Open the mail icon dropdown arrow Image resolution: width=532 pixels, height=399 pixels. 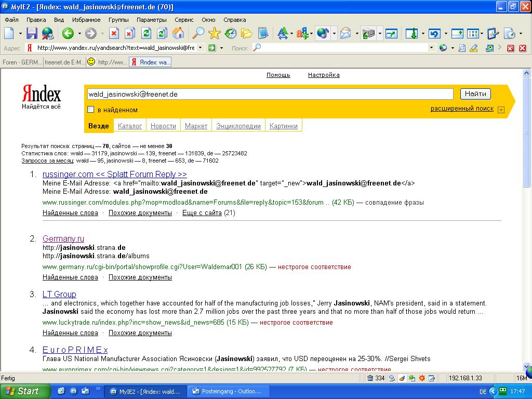tap(356, 33)
